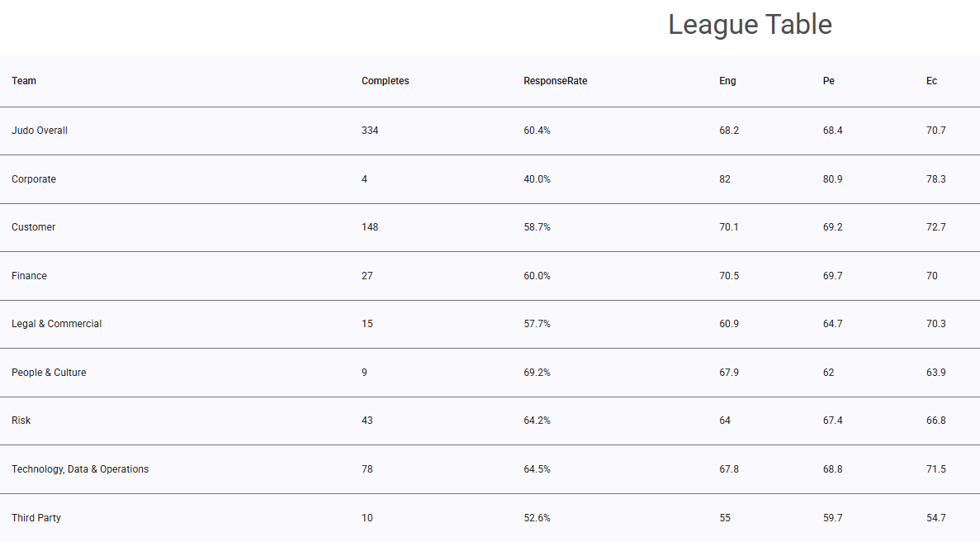Select the 334 completes value
The height and width of the screenshot is (542, 980).
click(x=369, y=131)
